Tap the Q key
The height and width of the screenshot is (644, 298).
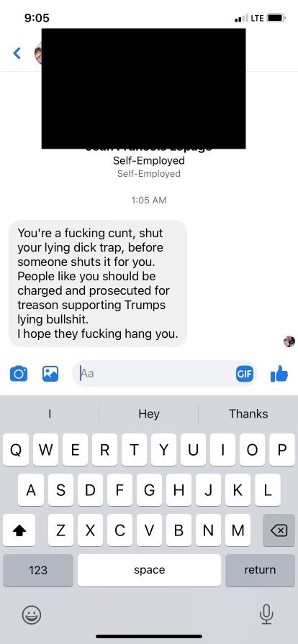coord(16,450)
